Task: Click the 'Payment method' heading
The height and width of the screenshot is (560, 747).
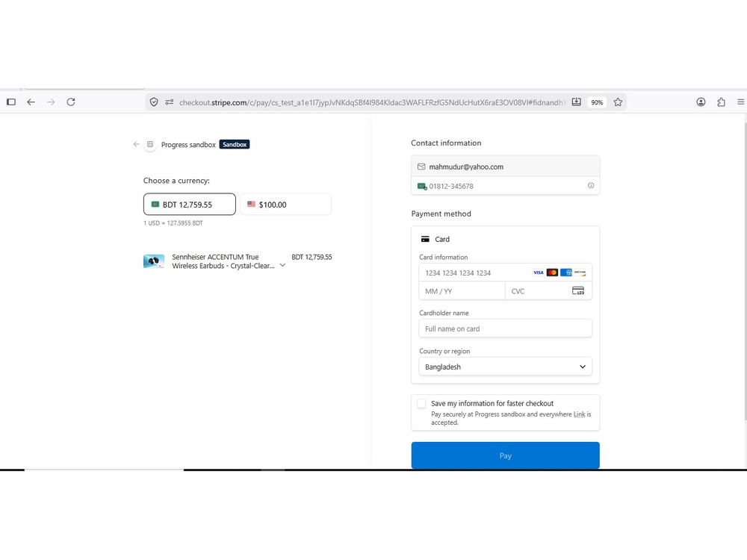Action: click(441, 214)
